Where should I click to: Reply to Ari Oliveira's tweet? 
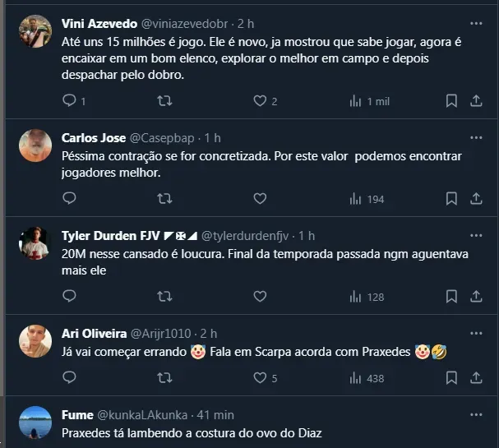(x=70, y=378)
